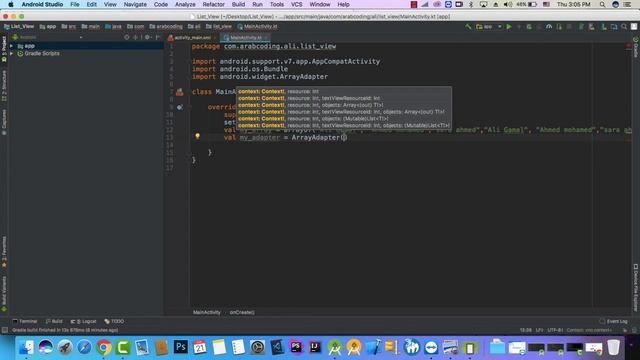Screen dimensions: 640x360
Task: Open the Gradle side tool tab
Action: click(x=636, y=47)
